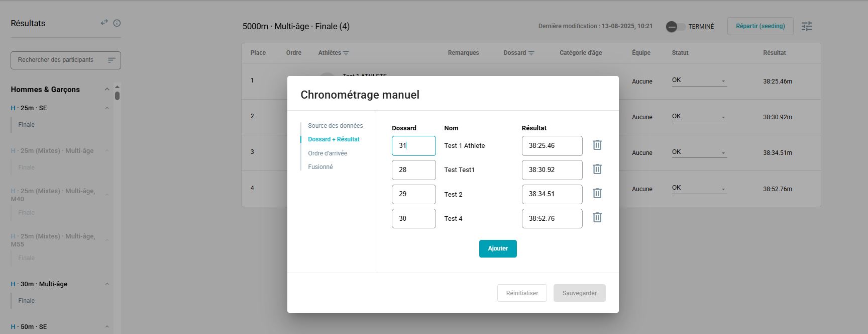868x334 pixels.
Task: Open Statut dropdown for place 2
Action: pyautogui.click(x=699, y=117)
